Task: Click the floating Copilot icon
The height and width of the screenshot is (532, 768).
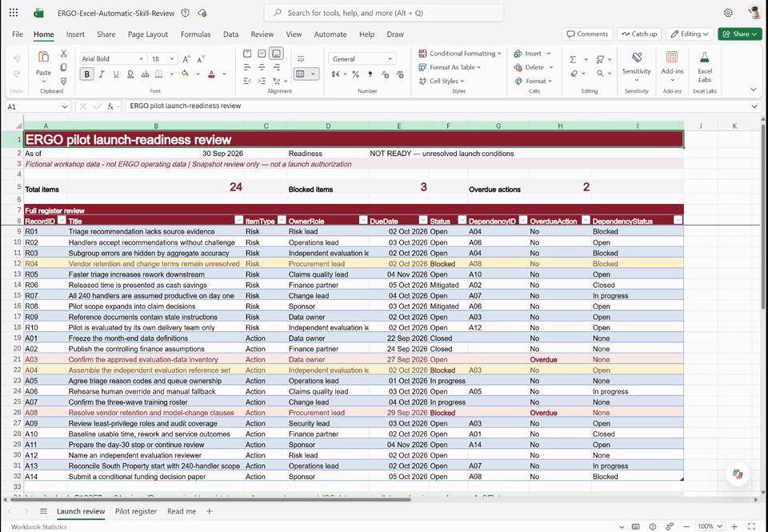Action: pyautogui.click(x=738, y=474)
